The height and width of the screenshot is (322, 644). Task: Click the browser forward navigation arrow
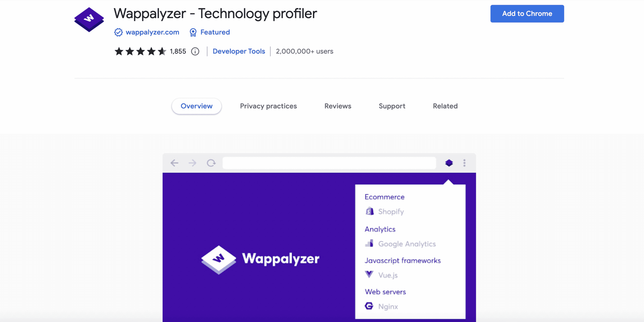point(192,163)
